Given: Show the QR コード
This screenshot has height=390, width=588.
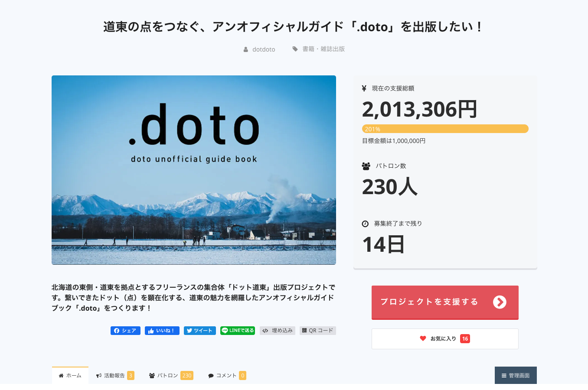Looking at the screenshot, I should 317,331.
